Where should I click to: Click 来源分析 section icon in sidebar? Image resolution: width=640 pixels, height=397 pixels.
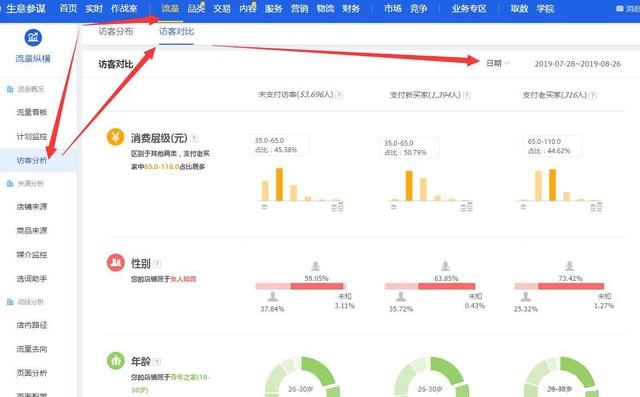coord(10,184)
